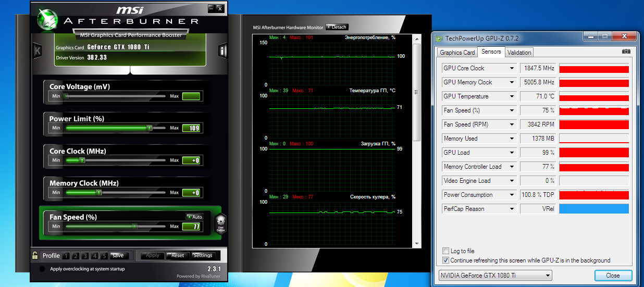
Task: Expand the GPU Memory Clock sensor dropdown
Action: coord(512,82)
